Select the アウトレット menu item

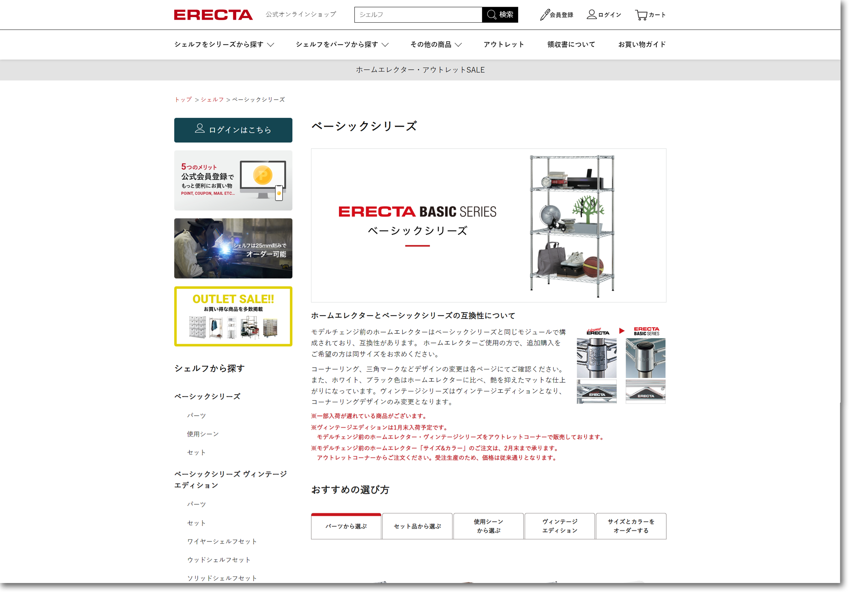tap(503, 44)
